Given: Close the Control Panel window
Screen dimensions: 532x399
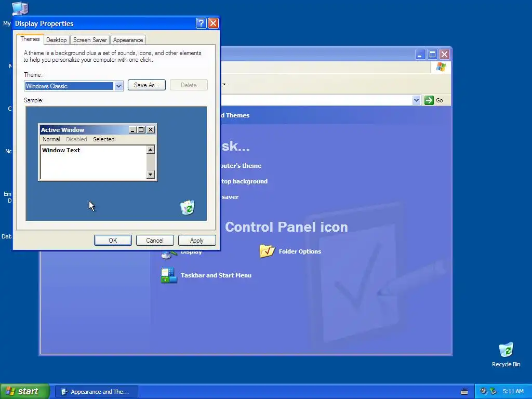Looking at the screenshot, I should point(445,54).
